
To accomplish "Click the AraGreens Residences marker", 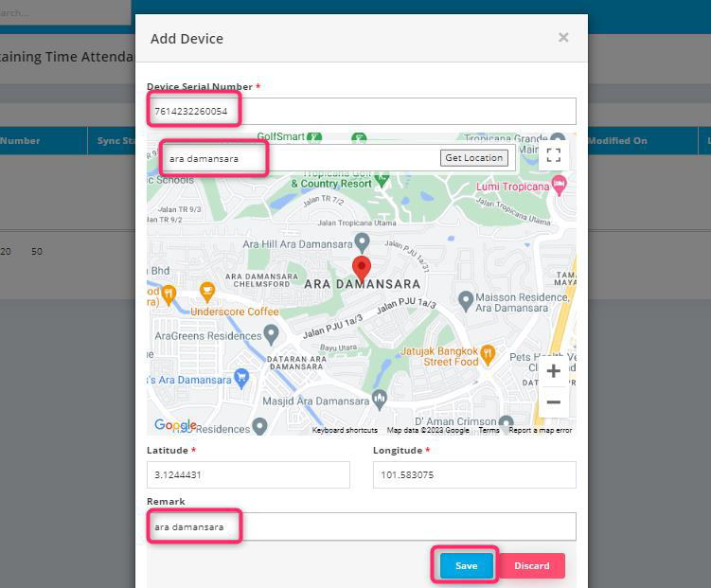I will pos(271,334).
